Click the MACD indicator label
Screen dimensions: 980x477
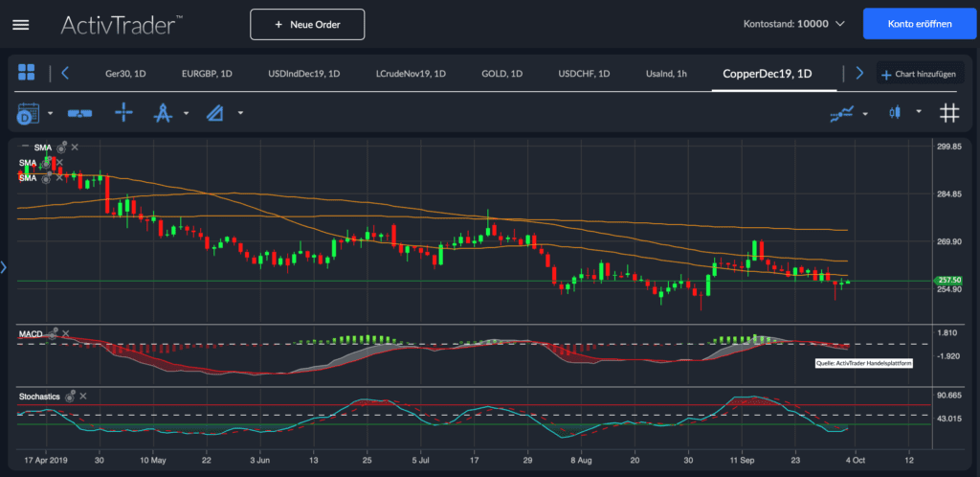tap(31, 334)
